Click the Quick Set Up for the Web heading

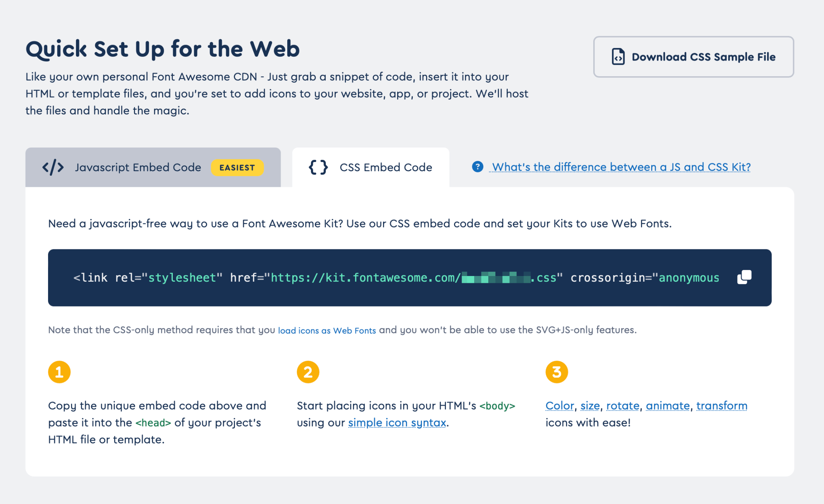pos(163,49)
